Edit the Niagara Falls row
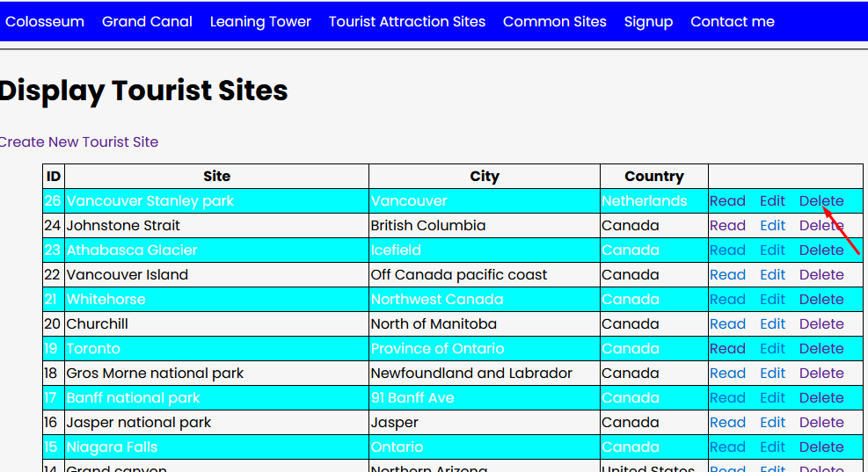Screen dimensions: 868x472 click(772, 447)
